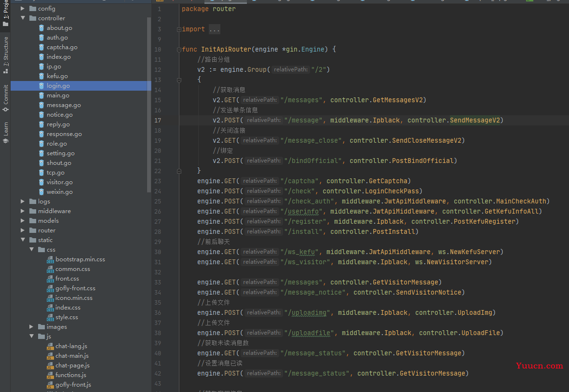569x392 pixels.
Task: Click the Go file icon for notice.go
Action: click(x=41, y=114)
